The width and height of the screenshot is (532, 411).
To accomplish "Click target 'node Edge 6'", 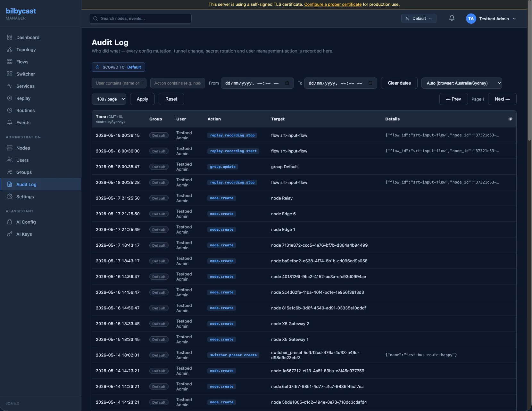I will pyautogui.click(x=283, y=214).
